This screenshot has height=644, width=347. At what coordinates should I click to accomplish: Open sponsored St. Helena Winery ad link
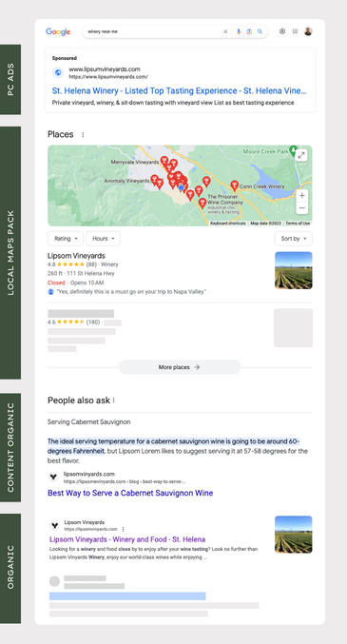pos(179,90)
